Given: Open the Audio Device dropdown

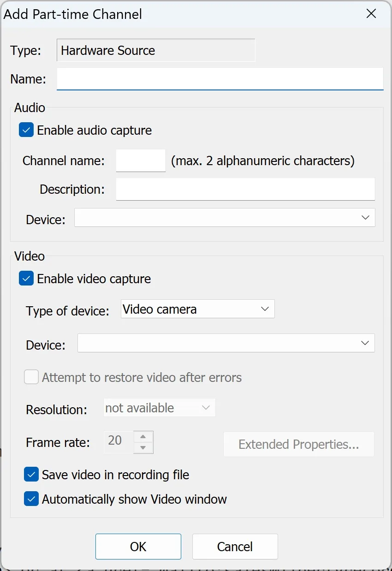Looking at the screenshot, I should click(225, 218).
